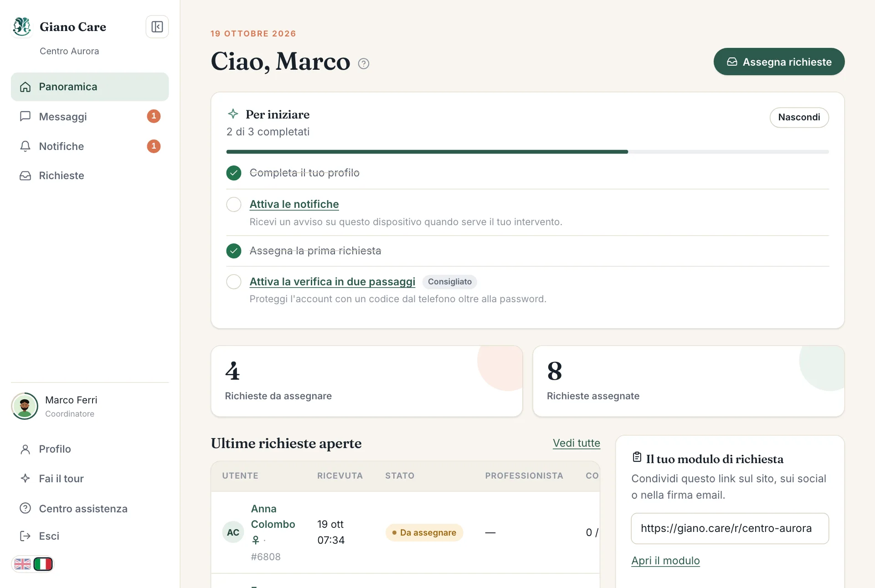Collapse the sidebar panel icon
The image size is (875, 588).
(x=157, y=27)
